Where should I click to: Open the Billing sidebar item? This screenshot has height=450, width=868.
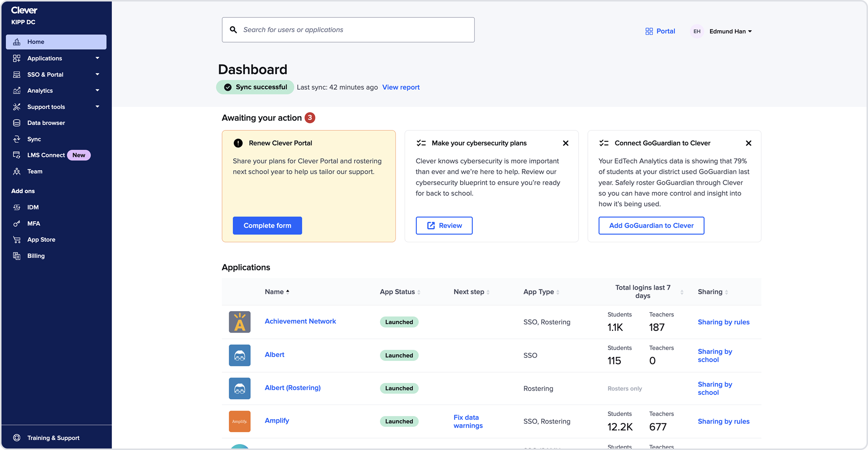point(36,256)
